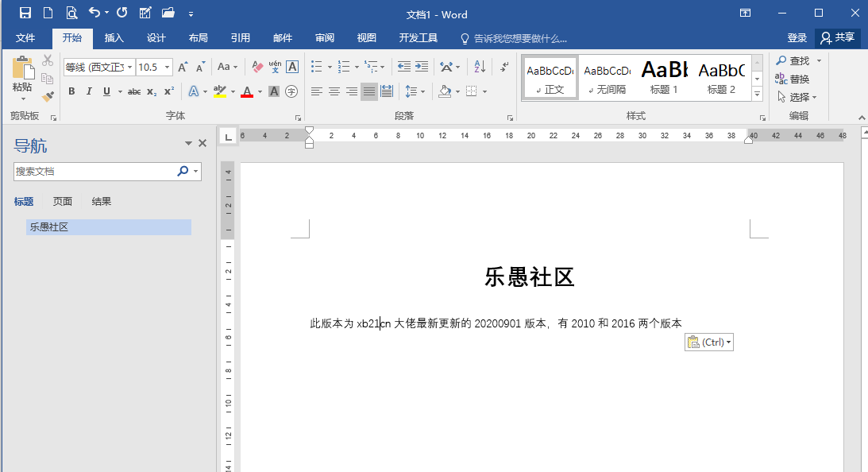Screen dimensions: 868x472
Task: Open phonetic guide (wén) tool
Action: 275,67
